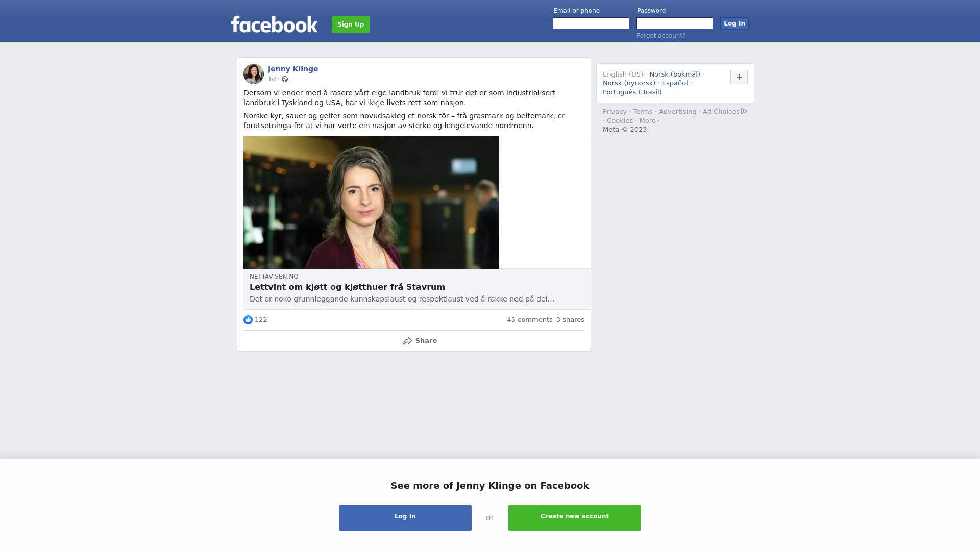Expand the More footer dropdown
The height and width of the screenshot is (551, 980).
[x=649, y=121]
